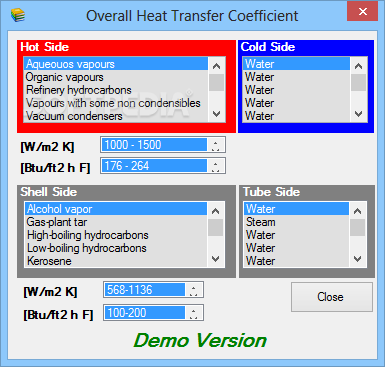Click Tube Side list scroll down arrow
This screenshot has height=367, width=385.
(358, 259)
